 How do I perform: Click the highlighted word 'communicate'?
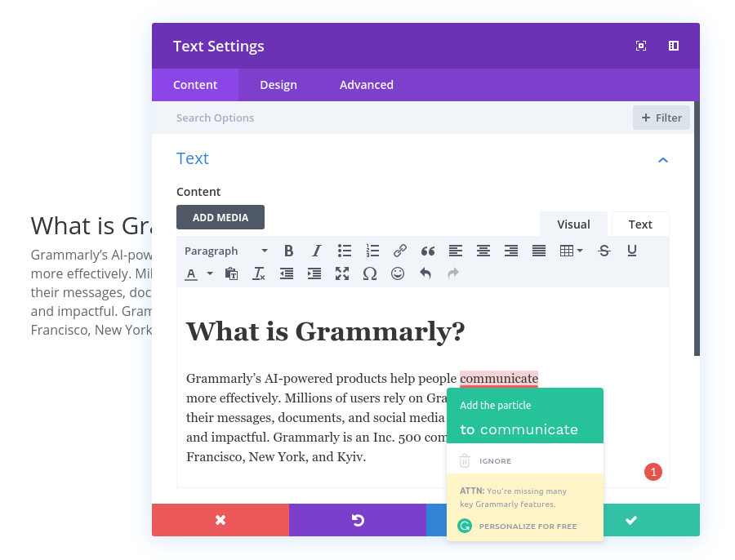coord(499,379)
